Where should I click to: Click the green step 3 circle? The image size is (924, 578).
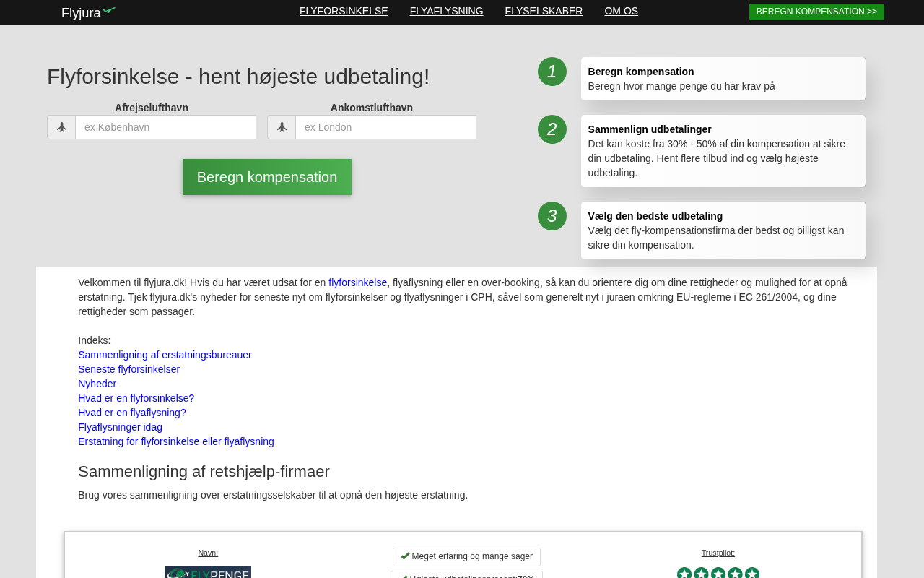tap(552, 216)
